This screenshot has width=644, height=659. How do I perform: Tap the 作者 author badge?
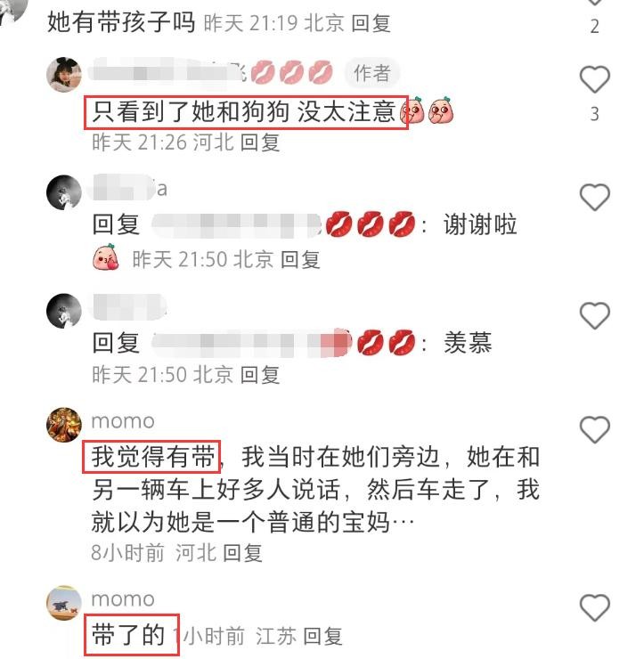click(371, 73)
